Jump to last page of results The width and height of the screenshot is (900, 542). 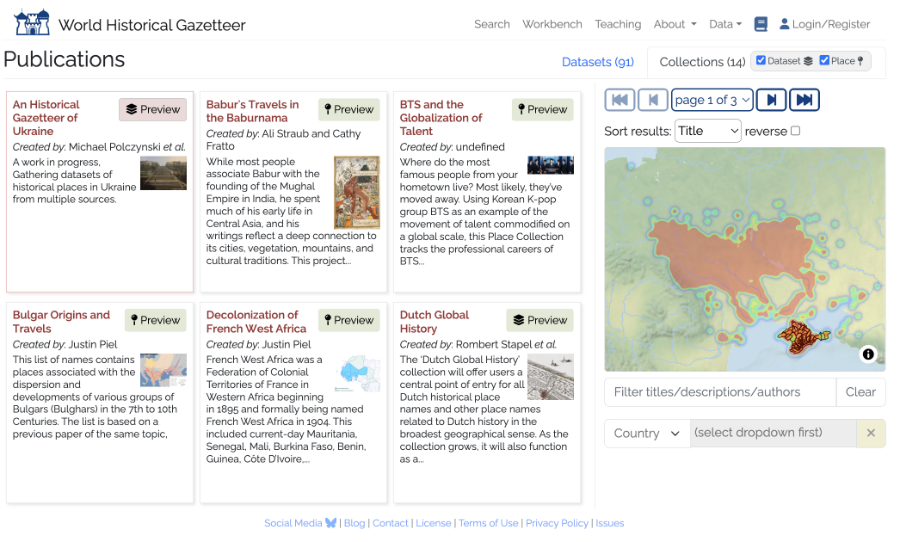[x=804, y=100]
